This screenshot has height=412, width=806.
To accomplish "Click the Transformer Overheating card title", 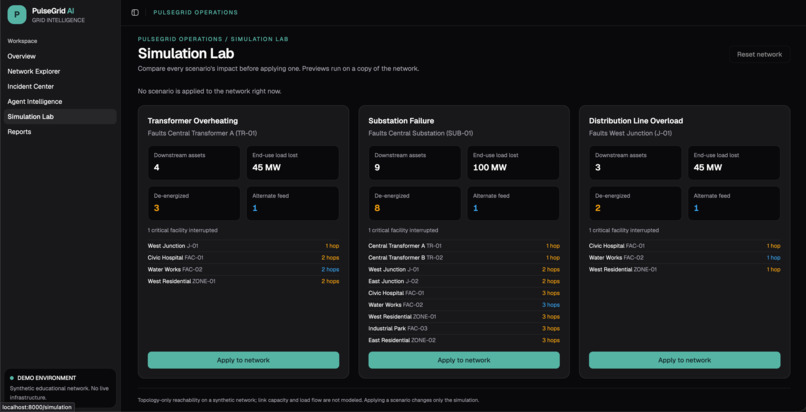I will click(x=193, y=121).
